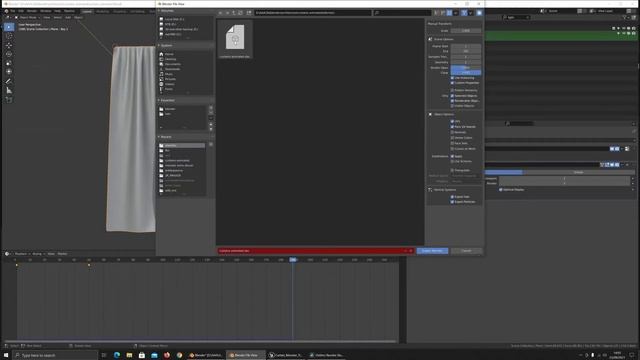Image resolution: width=640 pixels, height=360 pixels.
Task: Toggle Export Hair checkbox
Action: click(x=452, y=197)
